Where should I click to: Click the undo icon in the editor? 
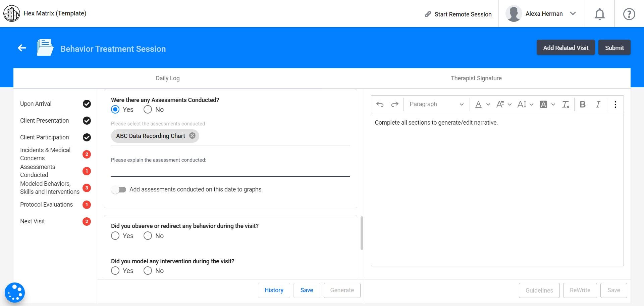click(x=380, y=104)
